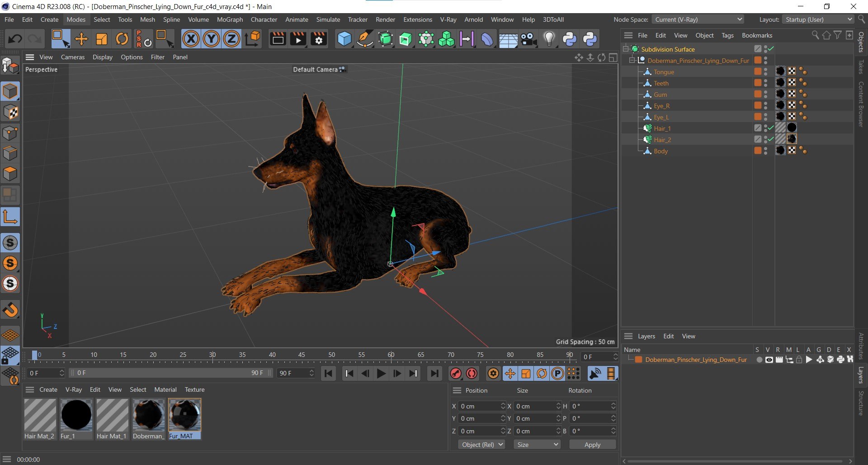Select the Body object in tree
Image resolution: width=868 pixels, height=465 pixels.
(x=660, y=151)
